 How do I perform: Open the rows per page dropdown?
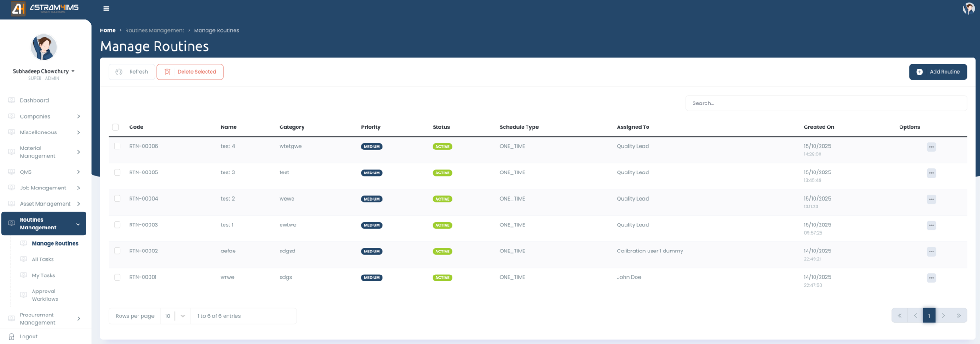tap(176, 316)
